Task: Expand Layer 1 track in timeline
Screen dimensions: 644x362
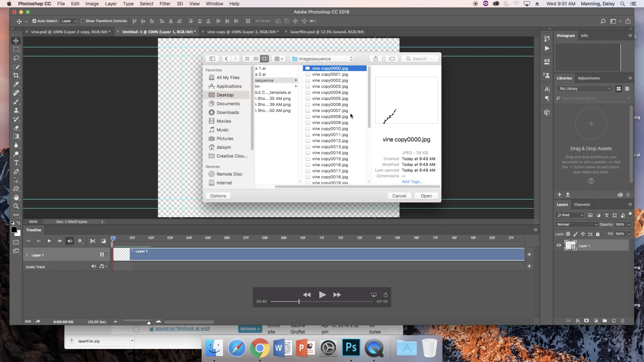Action: [27, 255]
